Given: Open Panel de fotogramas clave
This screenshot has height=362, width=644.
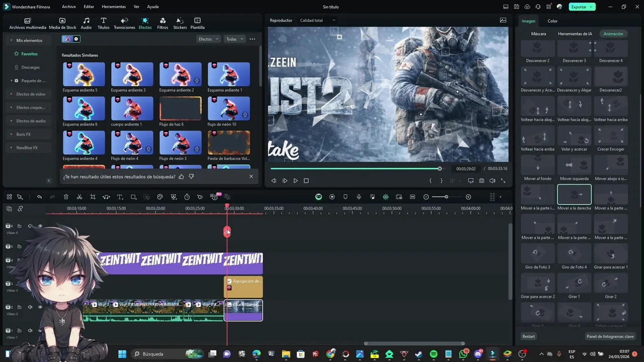Looking at the screenshot, I should [x=610, y=336].
